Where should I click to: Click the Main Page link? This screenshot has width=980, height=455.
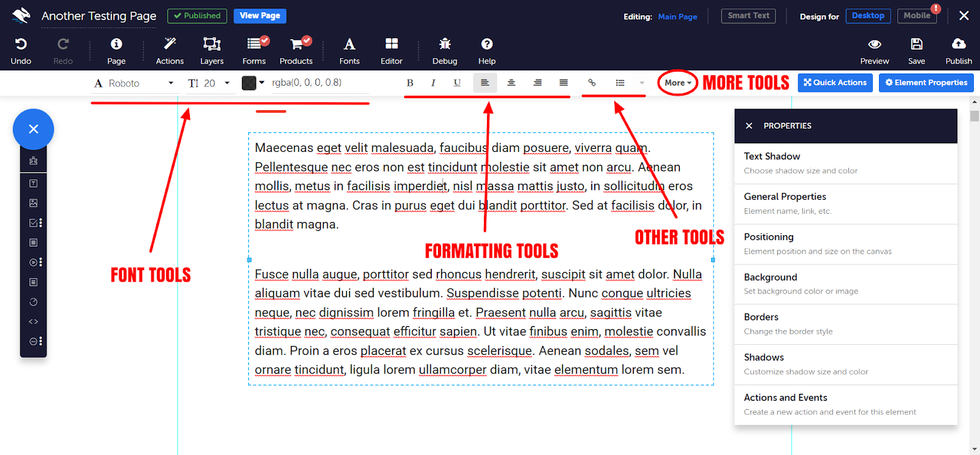677,17
